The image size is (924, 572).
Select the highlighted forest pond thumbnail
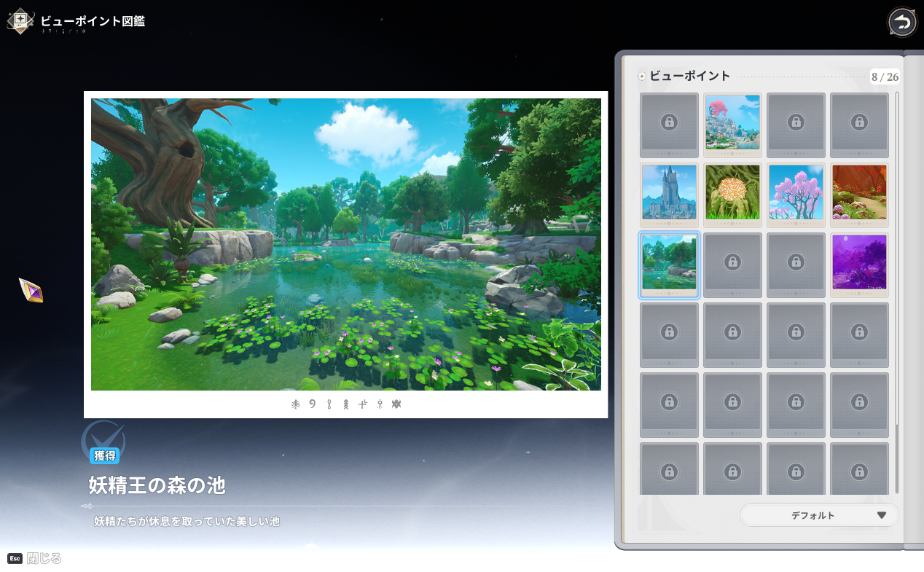coord(669,262)
